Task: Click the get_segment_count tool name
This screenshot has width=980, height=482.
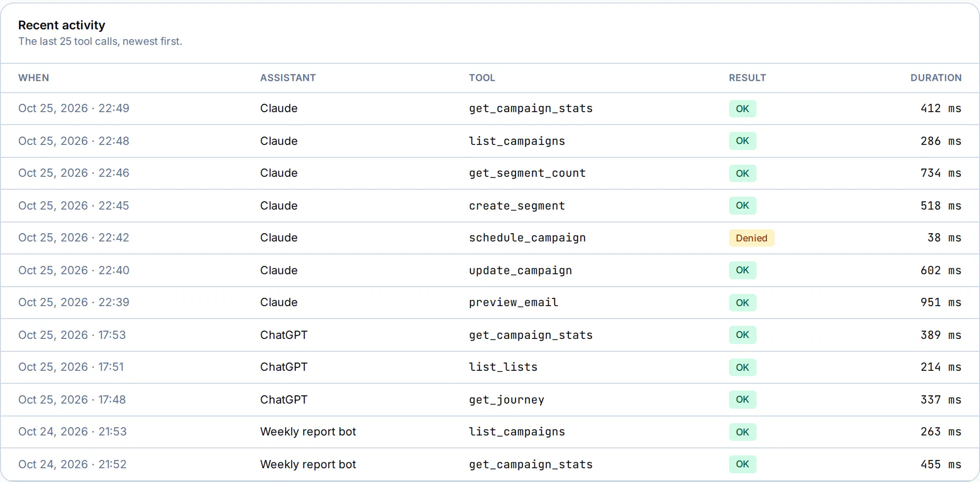Action: tap(527, 173)
